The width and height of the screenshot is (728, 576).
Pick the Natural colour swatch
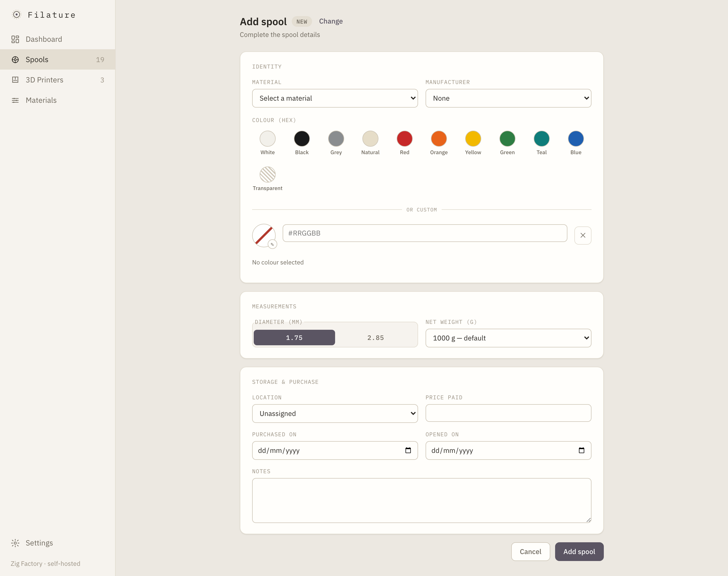[370, 139]
